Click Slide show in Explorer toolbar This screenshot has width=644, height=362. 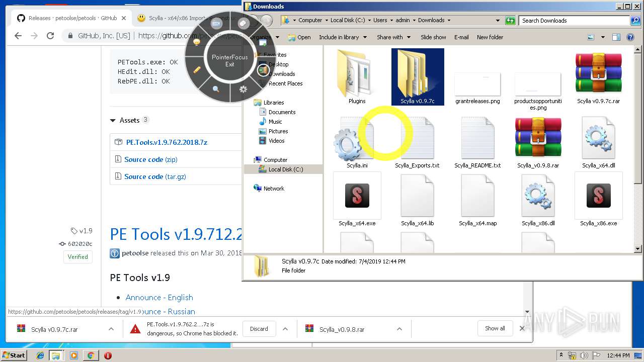click(433, 37)
